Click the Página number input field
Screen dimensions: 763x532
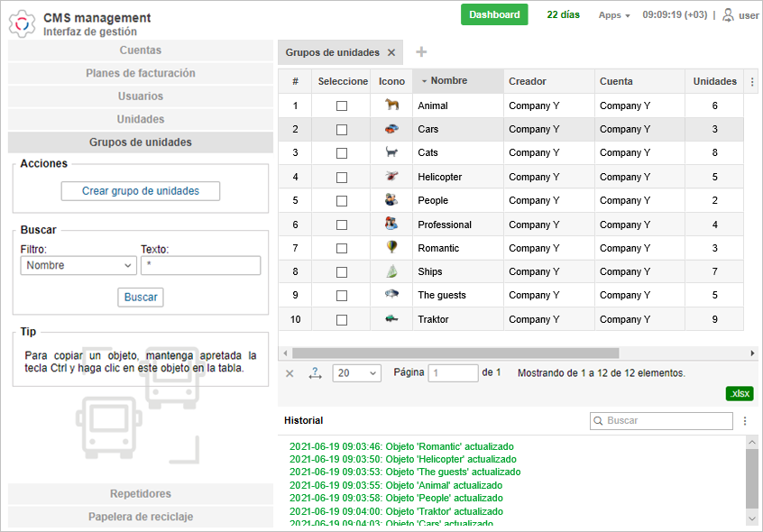[x=453, y=373]
